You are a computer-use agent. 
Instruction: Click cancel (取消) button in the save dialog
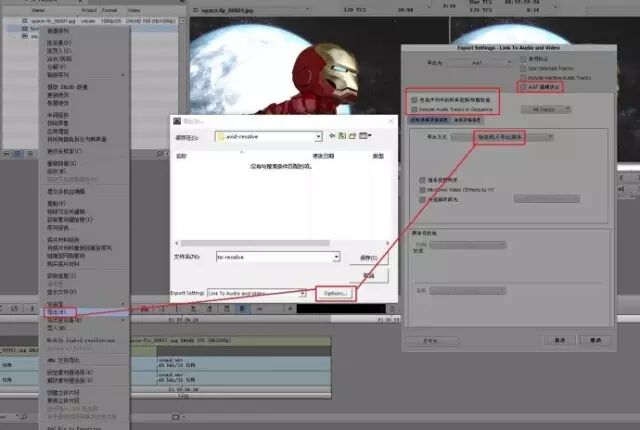click(369, 276)
